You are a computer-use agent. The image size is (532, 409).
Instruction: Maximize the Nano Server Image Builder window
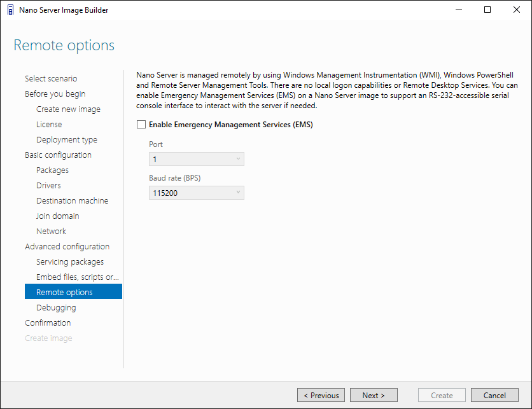point(487,10)
